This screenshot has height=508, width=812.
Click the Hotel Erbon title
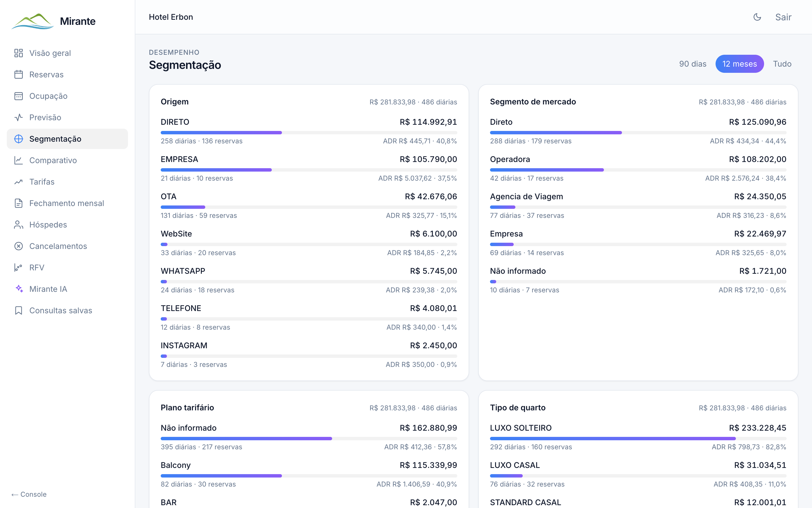tap(171, 17)
